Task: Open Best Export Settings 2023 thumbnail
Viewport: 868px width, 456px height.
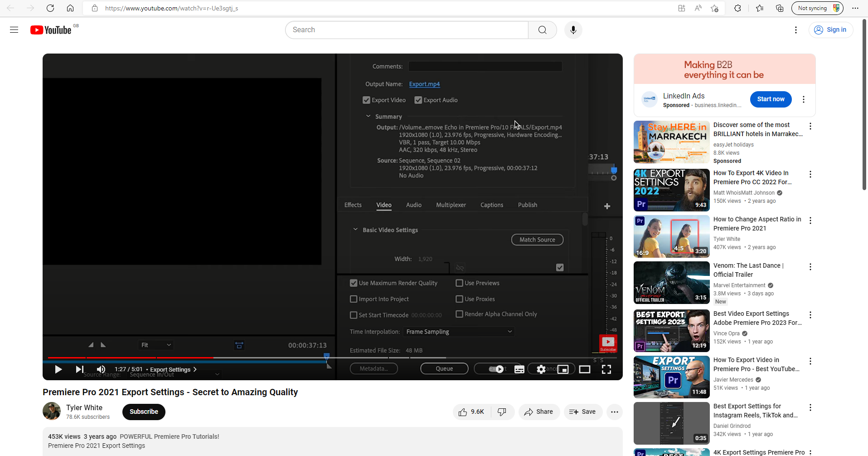Action: [x=672, y=331]
